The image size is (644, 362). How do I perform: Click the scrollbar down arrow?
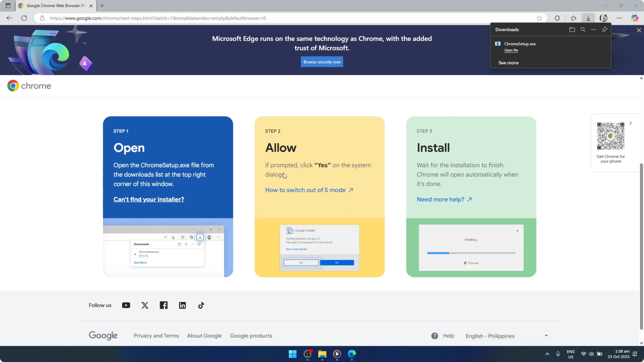(x=641, y=343)
